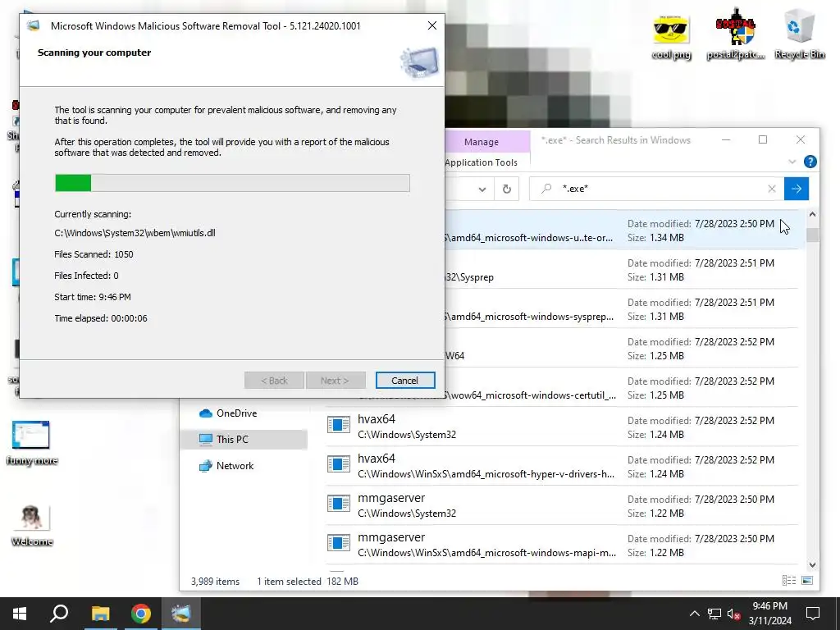The height and width of the screenshot is (630, 840).
Task: Open the Application Tools tab in Explorer
Action: 481,162
